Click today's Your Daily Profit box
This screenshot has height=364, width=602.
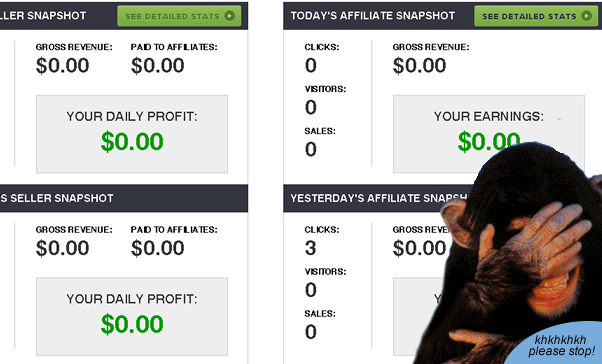[x=132, y=134]
